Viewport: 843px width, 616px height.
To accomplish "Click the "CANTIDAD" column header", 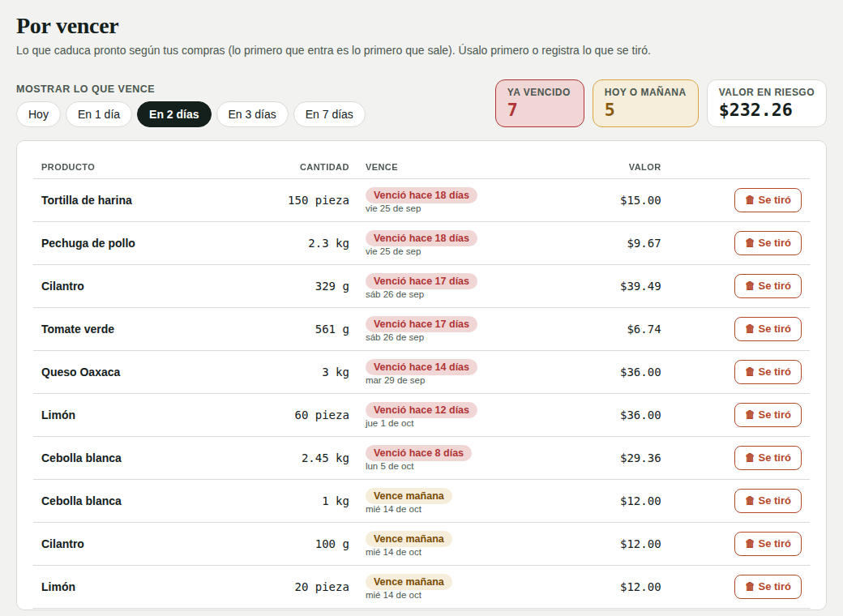I will click(x=324, y=167).
